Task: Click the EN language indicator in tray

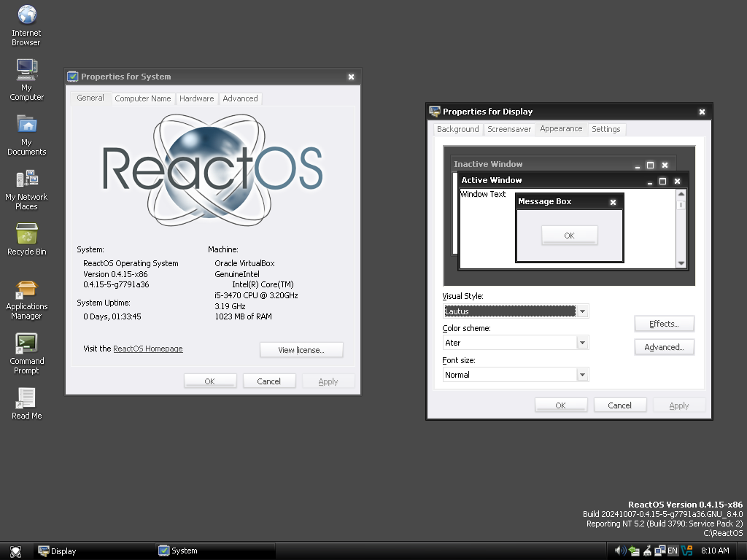Action: point(673,551)
